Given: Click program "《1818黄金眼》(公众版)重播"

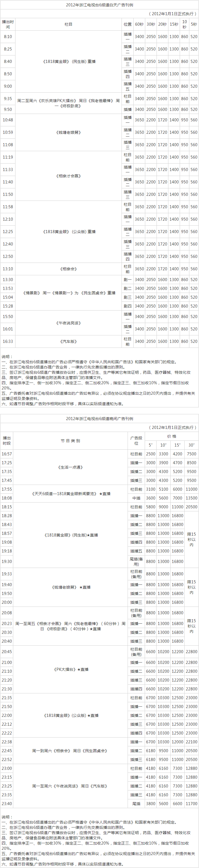Looking at the screenshot, I should click(x=68, y=231).
